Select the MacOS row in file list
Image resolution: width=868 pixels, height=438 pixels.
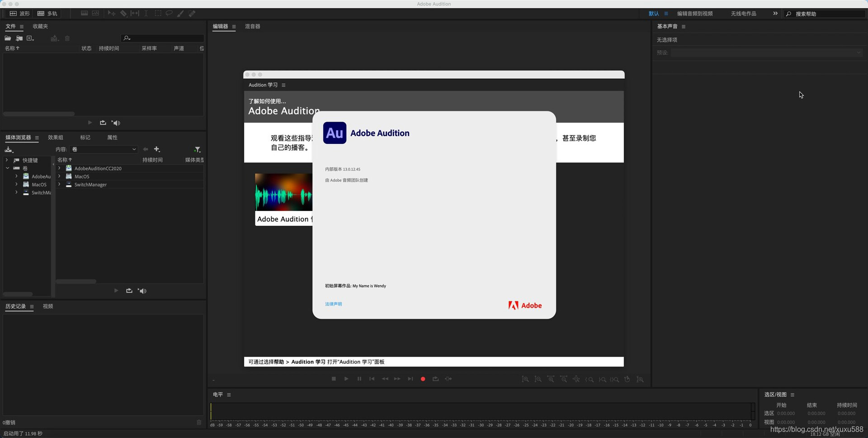130,176
